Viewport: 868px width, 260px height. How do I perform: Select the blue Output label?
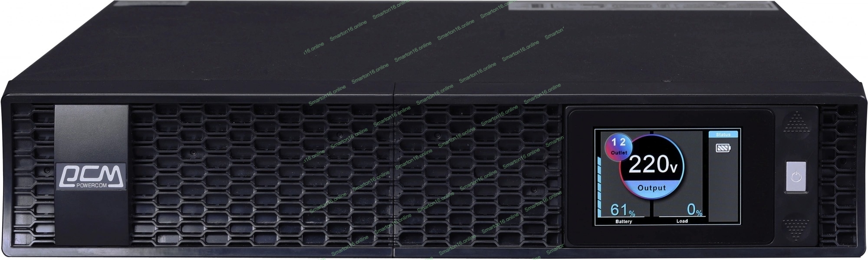pyautogui.click(x=651, y=188)
